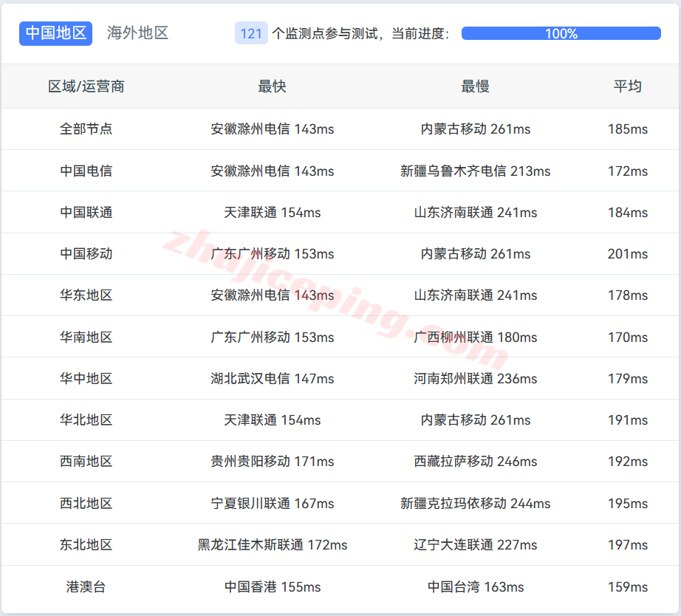Click 中国香港 155ms cell
The width and height of the screenshot is (681, 616).
(273, 587)
